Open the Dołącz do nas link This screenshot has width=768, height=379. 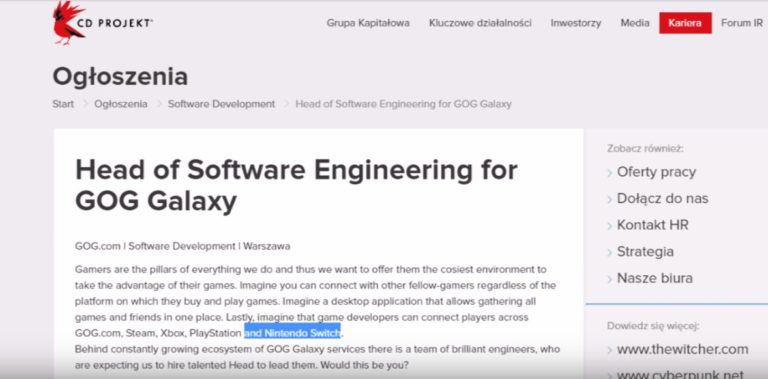[x=662, y=198]
